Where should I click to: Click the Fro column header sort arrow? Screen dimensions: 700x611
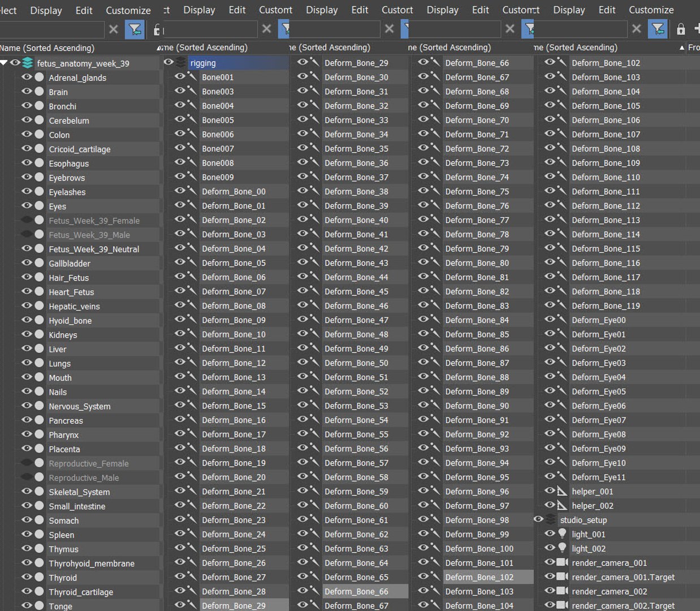(x=682, y=48)
